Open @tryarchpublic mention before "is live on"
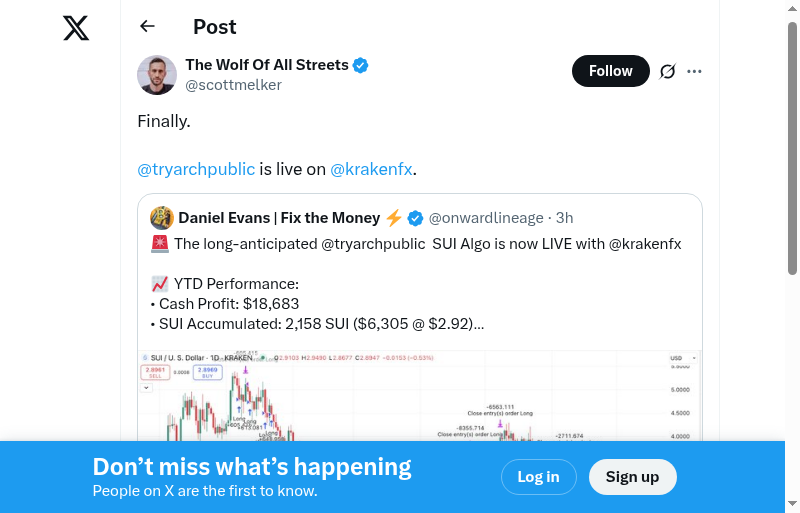The height and width of the screenshot is (513, 800). click(196, 169)
